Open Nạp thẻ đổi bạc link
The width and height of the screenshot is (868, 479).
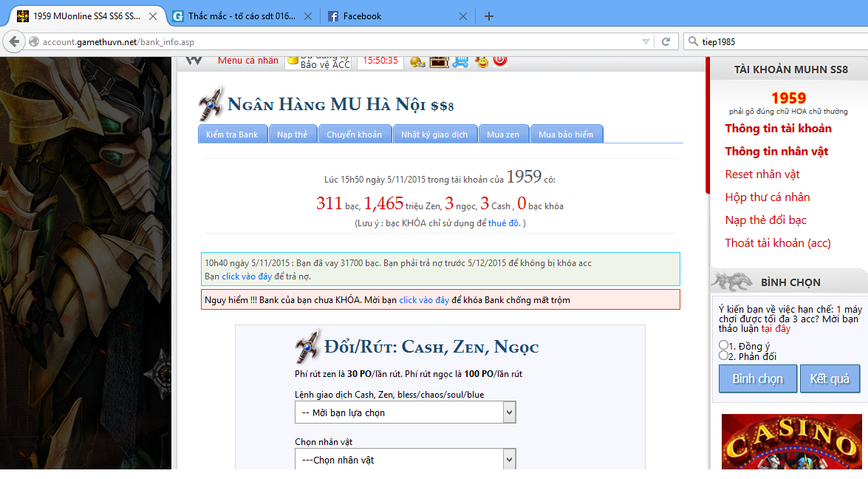coord(765,220)
